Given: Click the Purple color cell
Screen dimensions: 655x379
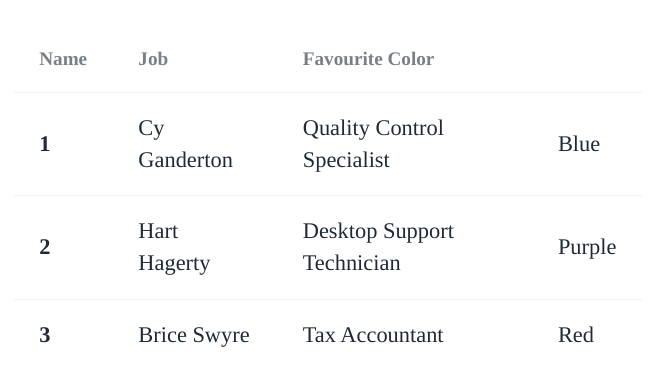Looking at the screenshot, I should [x=587, y=247].
